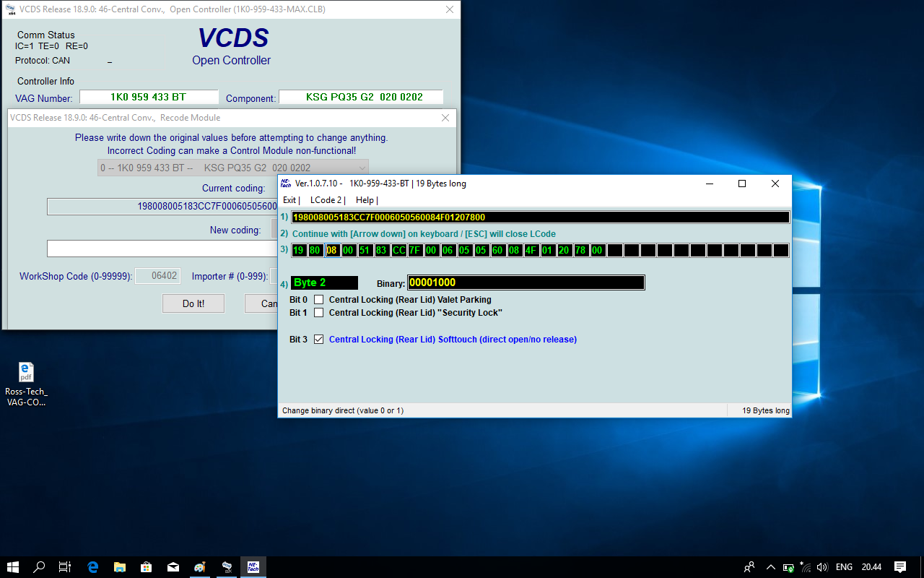This screenshot has height=578, width=924.
Task: Click the 'Change binary direct' status text
Action: [x=343, y=410]
